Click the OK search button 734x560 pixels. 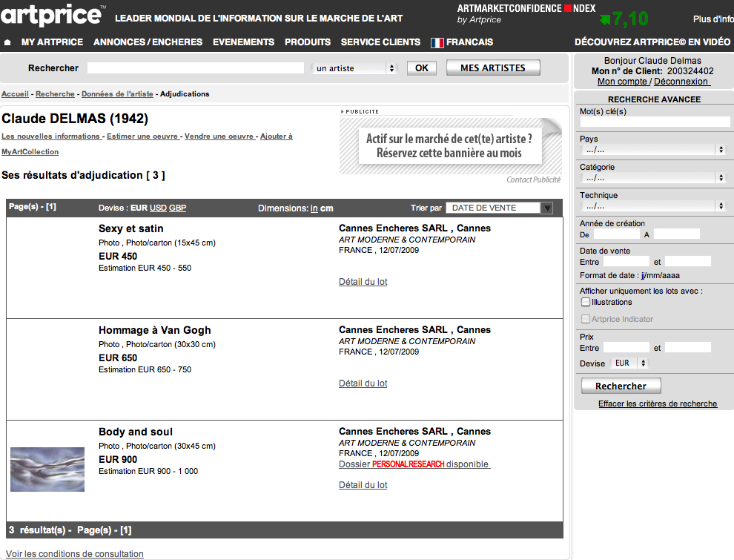[x=422, y=68]
